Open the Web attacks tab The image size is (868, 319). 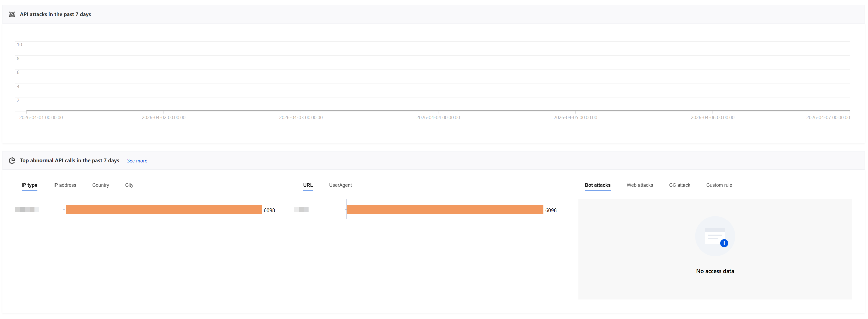point(639,185)
